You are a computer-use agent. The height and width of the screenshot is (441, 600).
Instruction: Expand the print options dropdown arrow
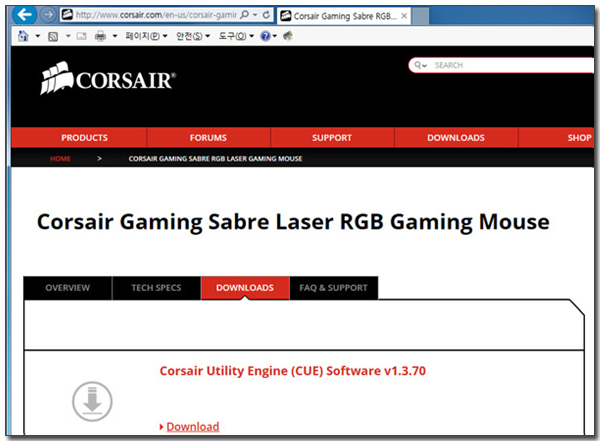pyautogui.click(x=115, y=36)
